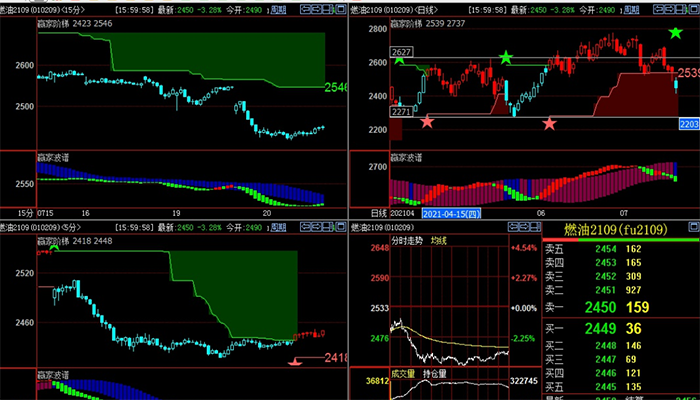Viewport: 700px width, 400px height.
Task: Click the leftmost pink star on the daily chart
Action: 428,121
